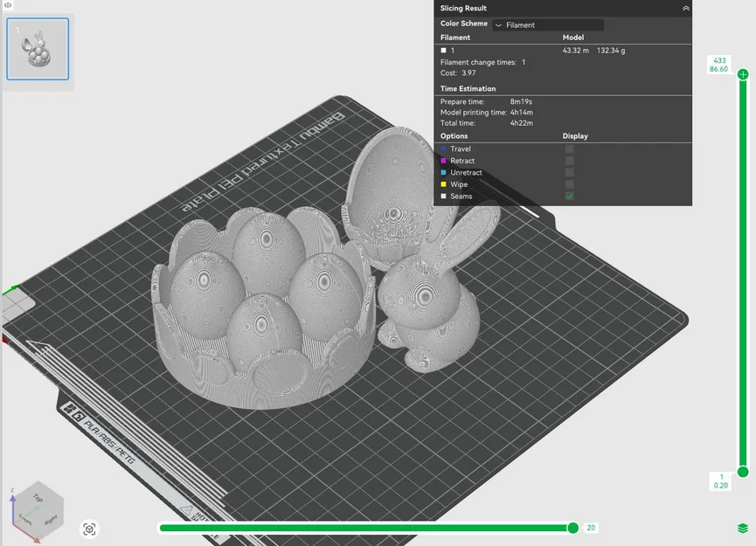
Task: Click the collapse sidebar arrows icon
Action: [x=8, y=5]
